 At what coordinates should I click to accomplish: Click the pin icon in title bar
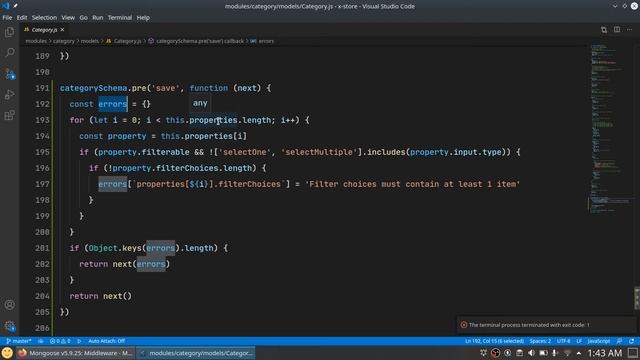click(15, 6)
